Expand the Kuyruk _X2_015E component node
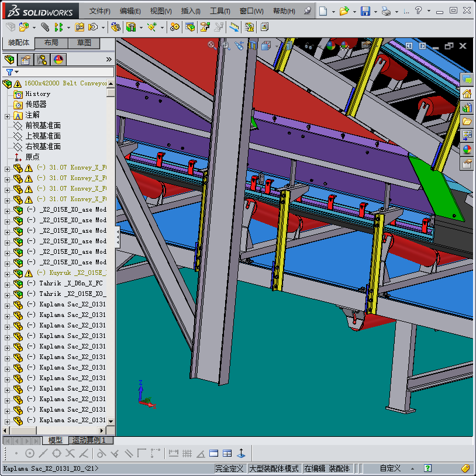Screen dimensions: 476x476 tap(7, 273)
